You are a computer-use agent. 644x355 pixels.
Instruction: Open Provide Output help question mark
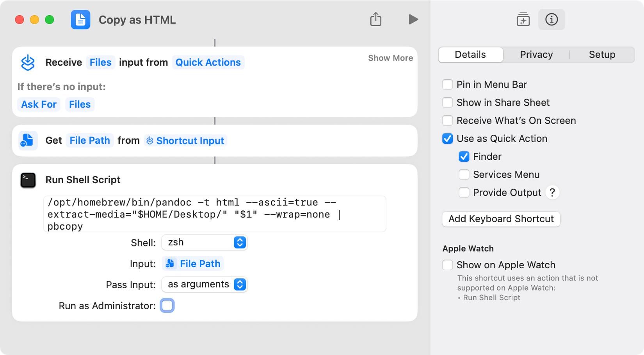pyautogui.click(x=552, y=193)
